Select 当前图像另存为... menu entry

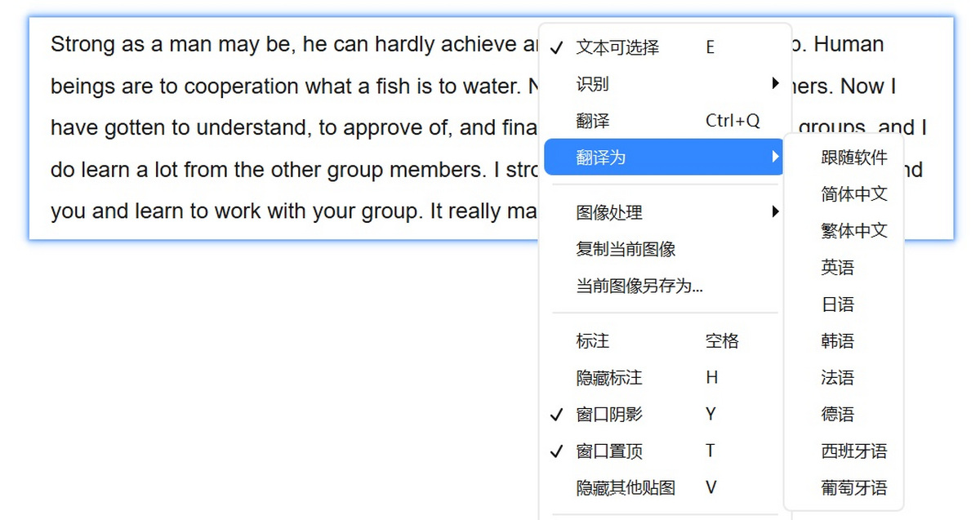click(639, 287)
